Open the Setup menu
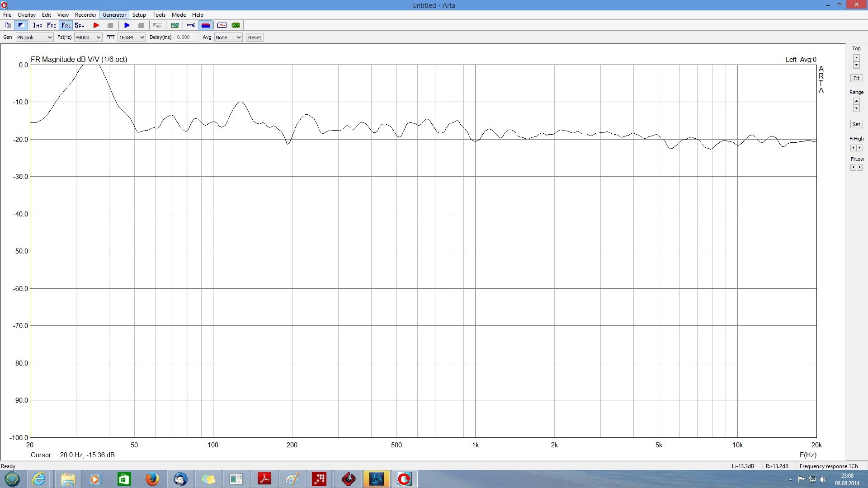868x488 pixels. (139, 15)
